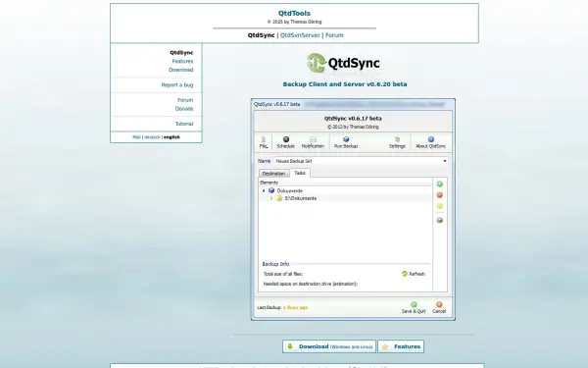This screenshot has height=368, width=588.
Task: Click the 'Needed space on destination drive' label
Action: (311, 284)
